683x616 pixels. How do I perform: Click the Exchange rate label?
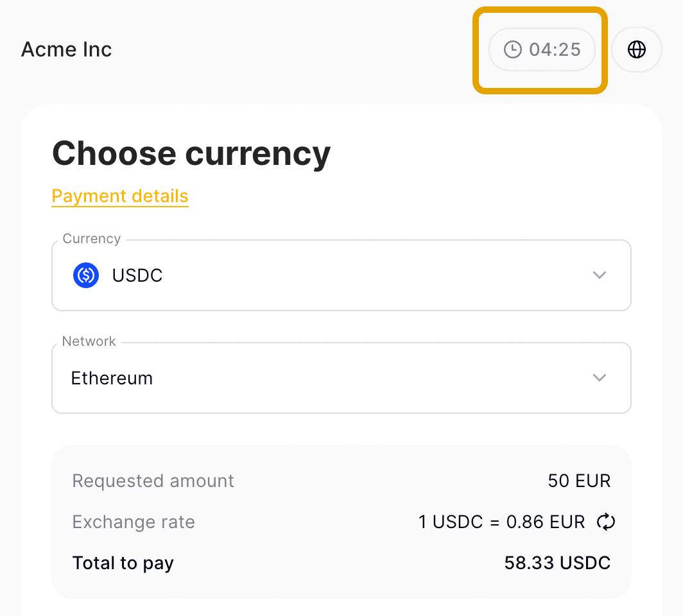[x=134, y=522]
